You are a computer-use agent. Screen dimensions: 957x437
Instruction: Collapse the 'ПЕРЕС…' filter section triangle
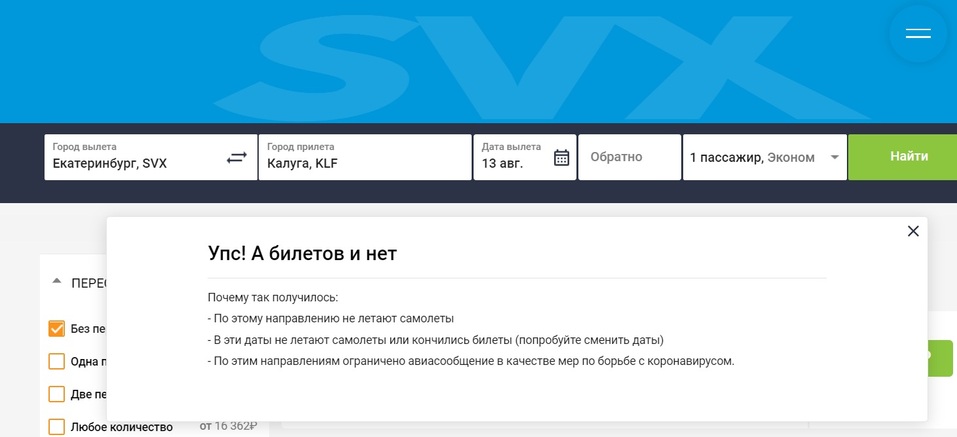tap(57, 282)
